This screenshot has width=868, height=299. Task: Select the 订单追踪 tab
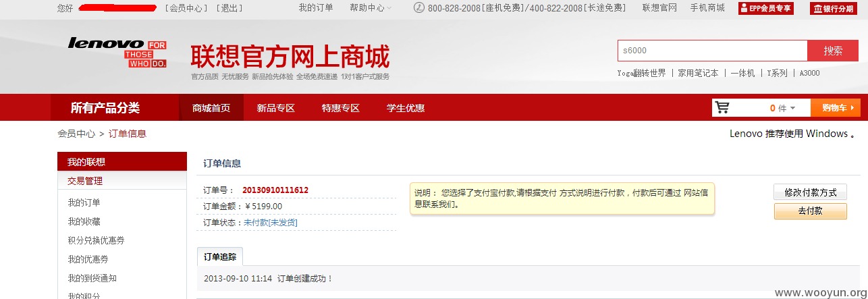[x=220, y=256]
